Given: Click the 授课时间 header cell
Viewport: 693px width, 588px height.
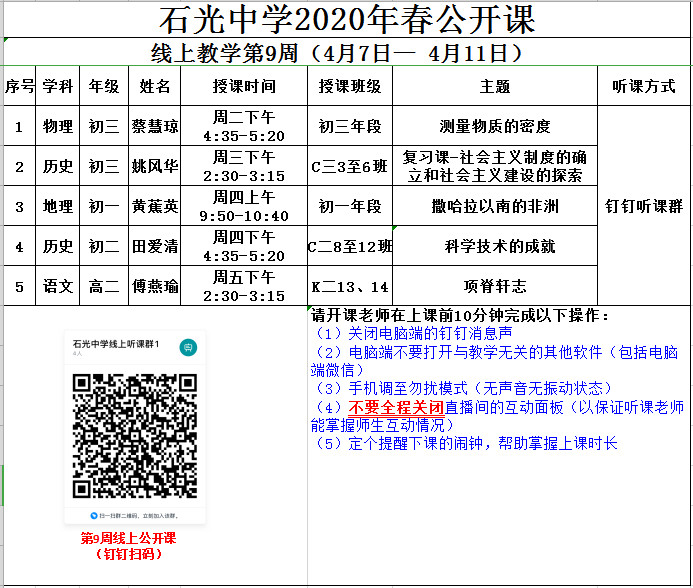Looking at the screenshot, I should pos(244,87).
